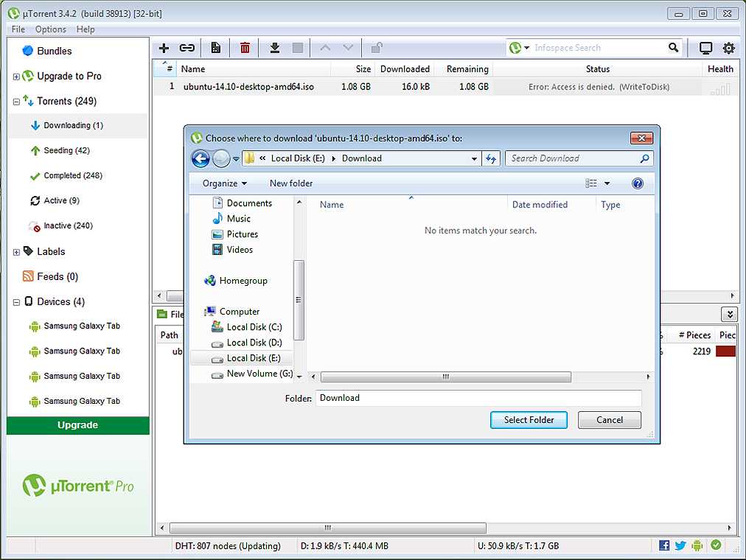Select Inactive (240) category
This screenshot has height=560, width=746.
[78, 225]
